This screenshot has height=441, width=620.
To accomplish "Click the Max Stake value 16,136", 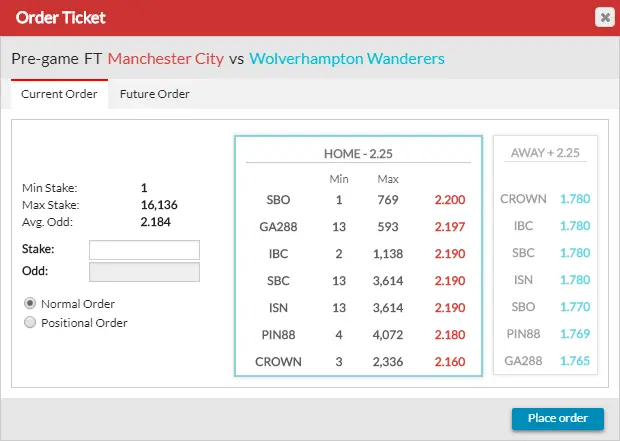I will click(159, 205).
